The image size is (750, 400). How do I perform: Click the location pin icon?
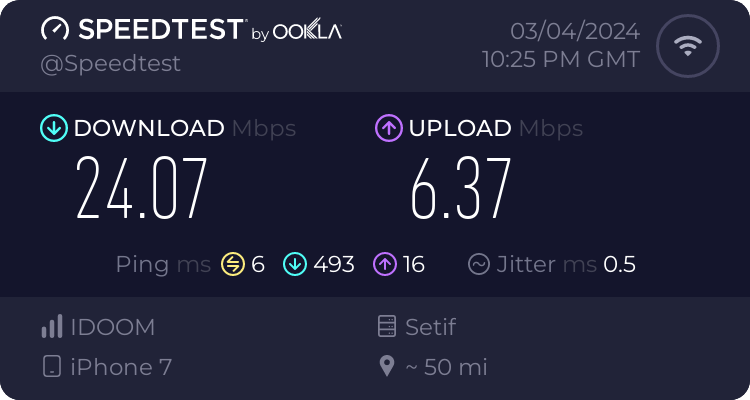click(x=386, y=367)
